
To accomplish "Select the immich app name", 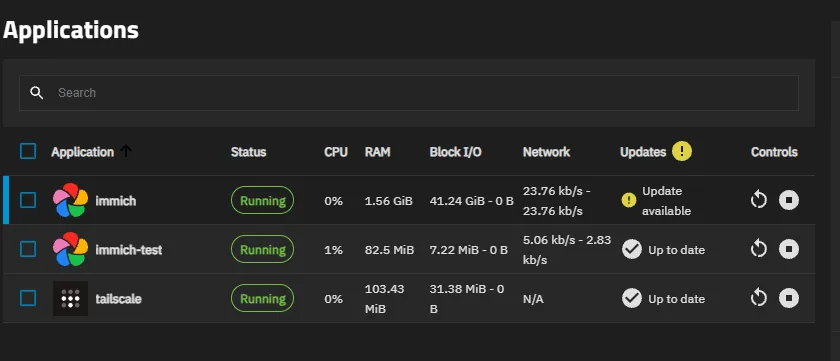I will (x=116, y=201).
